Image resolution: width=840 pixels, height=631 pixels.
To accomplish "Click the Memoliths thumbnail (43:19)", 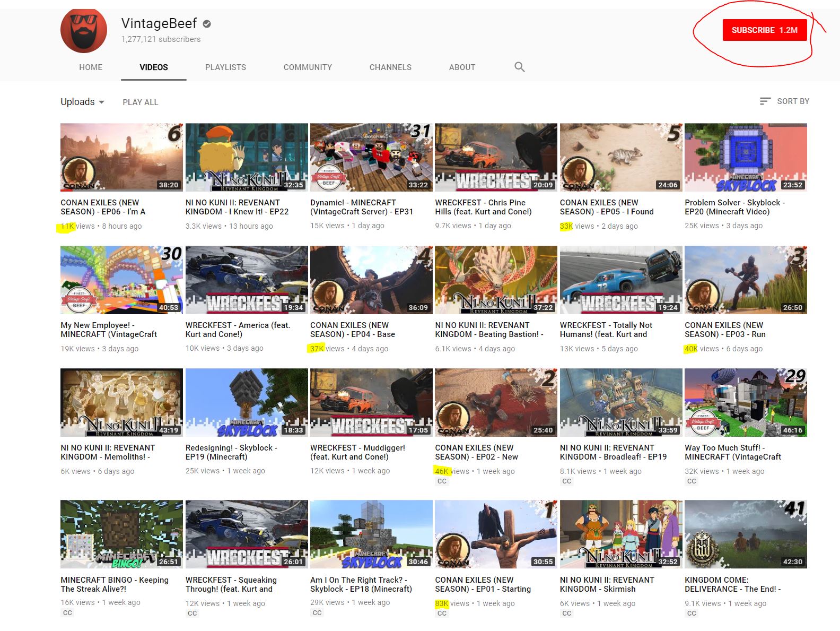I will 121,402.
